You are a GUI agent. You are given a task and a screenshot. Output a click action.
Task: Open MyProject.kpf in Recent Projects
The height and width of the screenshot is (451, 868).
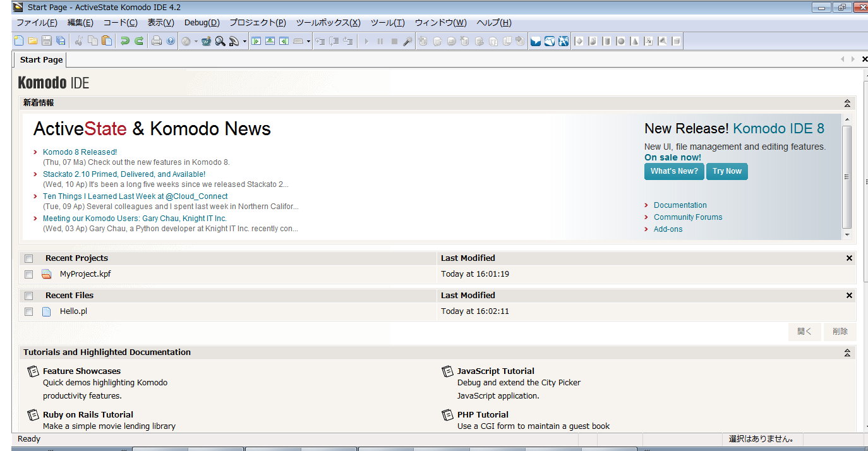pyautogui.click(x=85, y=274)
